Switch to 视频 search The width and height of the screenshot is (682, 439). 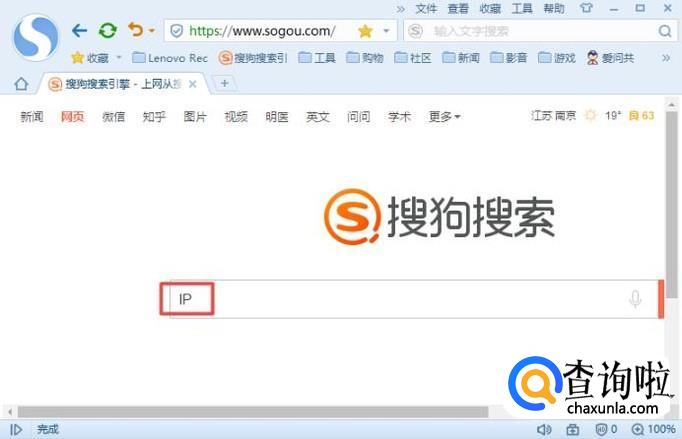[x=236, y=116]
